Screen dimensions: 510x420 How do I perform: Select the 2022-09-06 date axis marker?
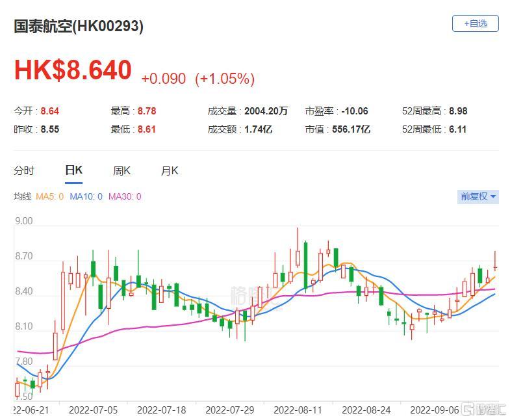(433, 410)
